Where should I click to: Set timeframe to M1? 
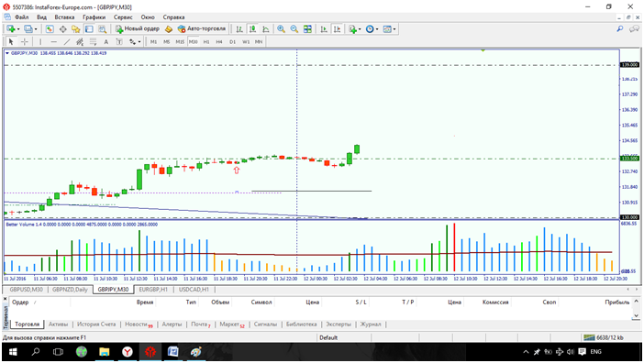[153, 42]
